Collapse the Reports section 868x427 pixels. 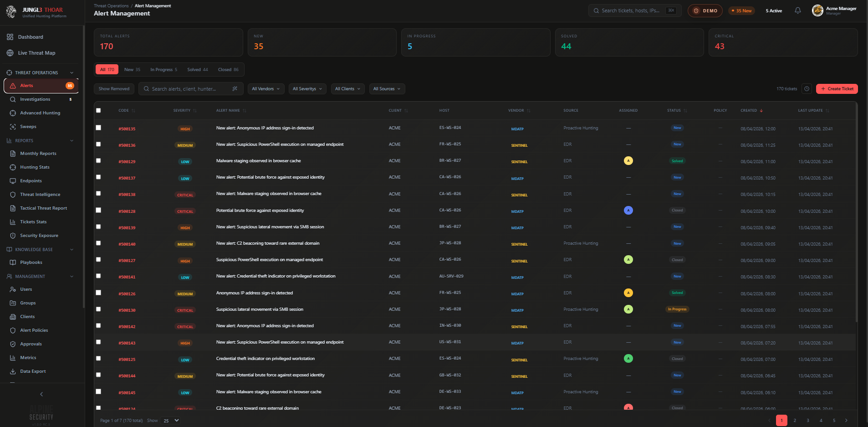(x=71, y=140)
